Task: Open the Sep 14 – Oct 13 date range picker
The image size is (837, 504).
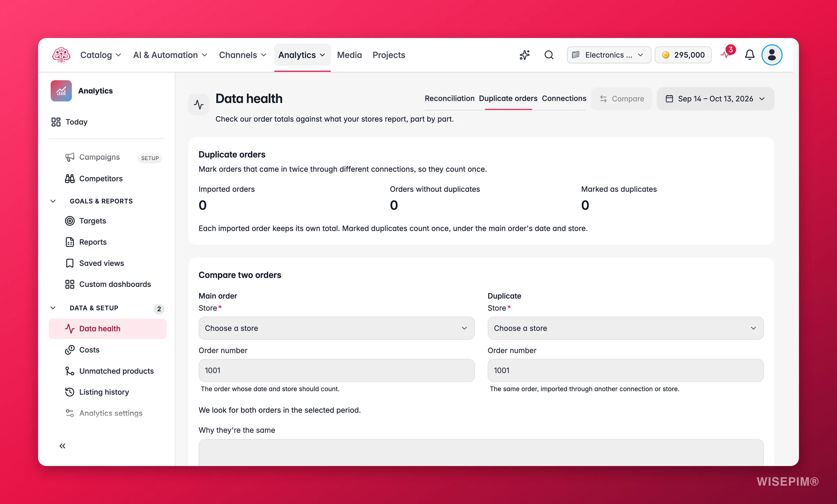Action: (715, 99)
